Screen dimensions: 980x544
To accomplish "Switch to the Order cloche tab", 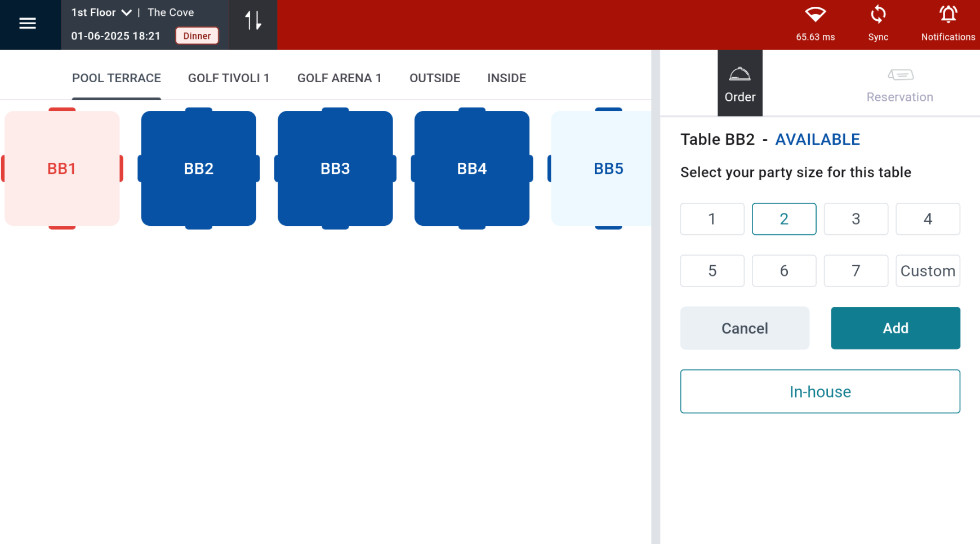I will (740, 83).
